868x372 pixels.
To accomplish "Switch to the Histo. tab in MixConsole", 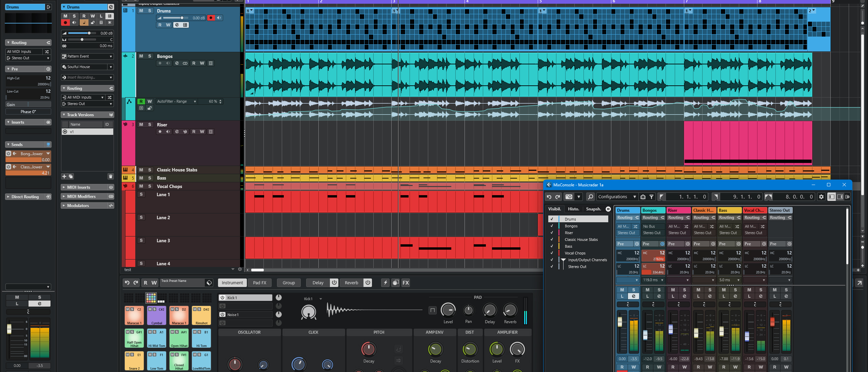I will (573, 209).
